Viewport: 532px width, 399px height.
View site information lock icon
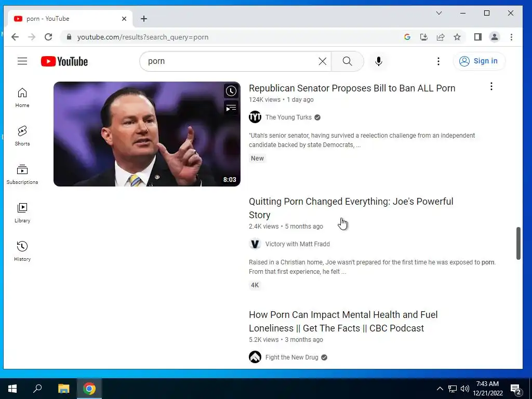pos(69,37)
